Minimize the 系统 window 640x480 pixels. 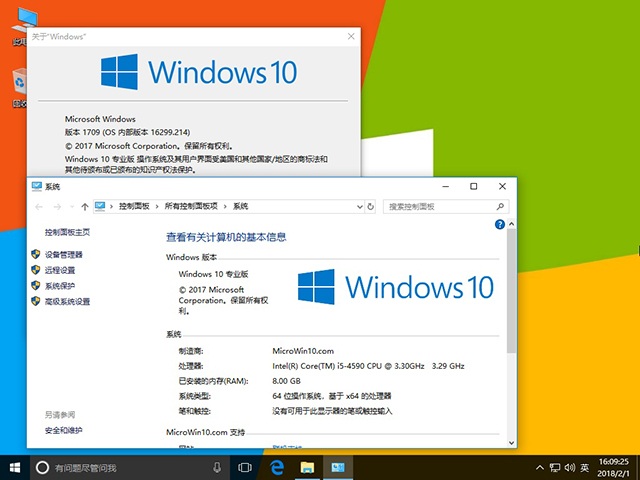pyautogui.click(x=446, y=187)
